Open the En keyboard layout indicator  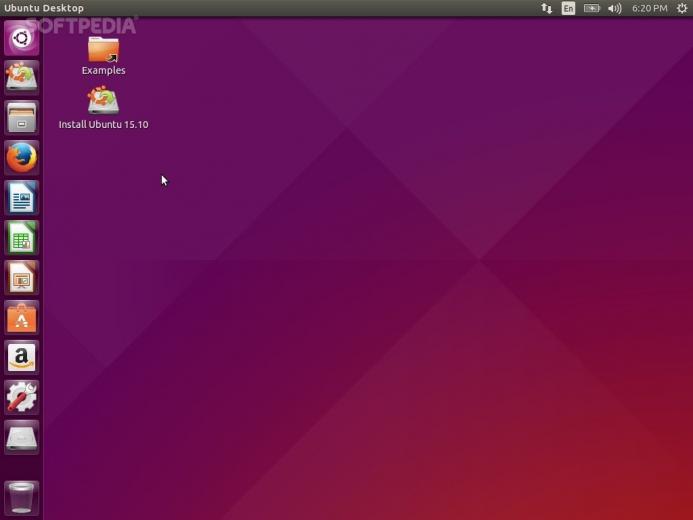click(568, 8)
